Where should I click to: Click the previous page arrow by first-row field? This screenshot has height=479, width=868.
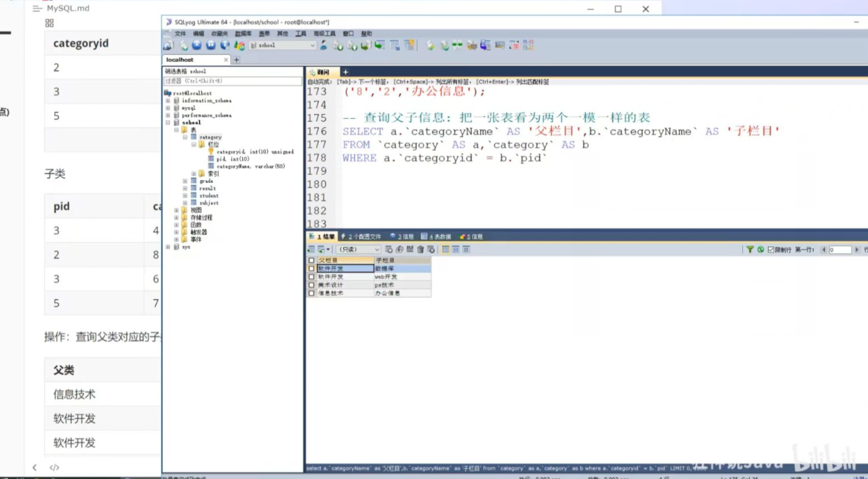[x=824, y=249]
